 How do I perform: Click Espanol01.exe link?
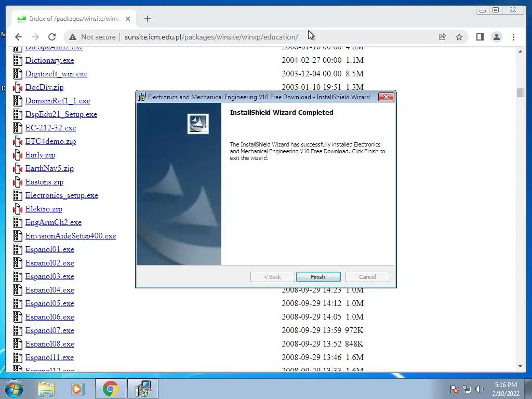tap(49, 250)
